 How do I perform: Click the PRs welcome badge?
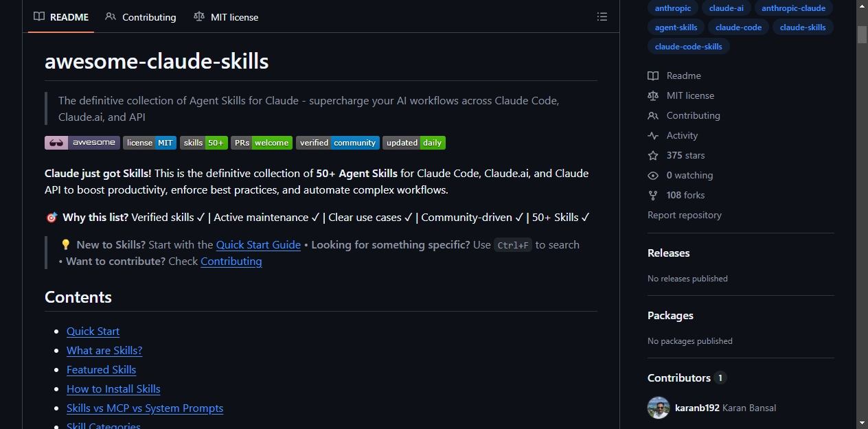pos(262,143)
